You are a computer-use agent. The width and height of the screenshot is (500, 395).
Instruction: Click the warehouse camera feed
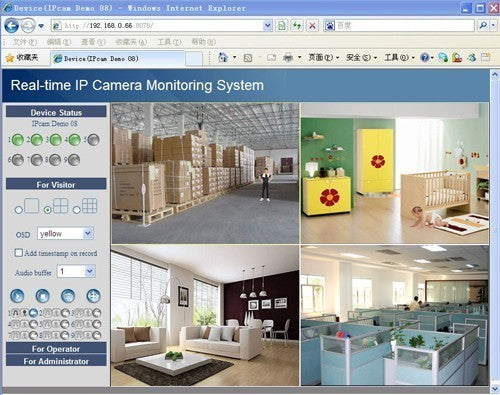[205, 173]
